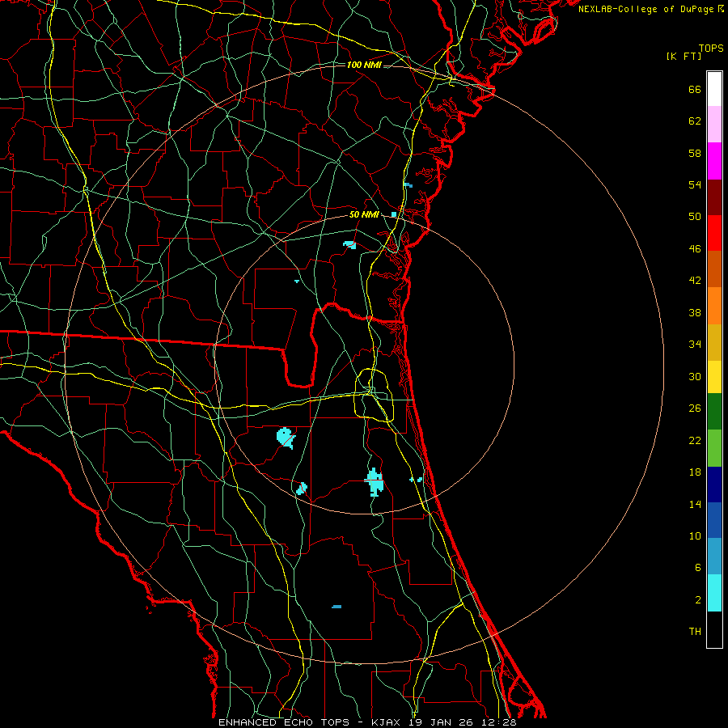The width and height of the screenshot is (728, 728).
Task: Click the maroon legend swatch
Action: (714, 197)
